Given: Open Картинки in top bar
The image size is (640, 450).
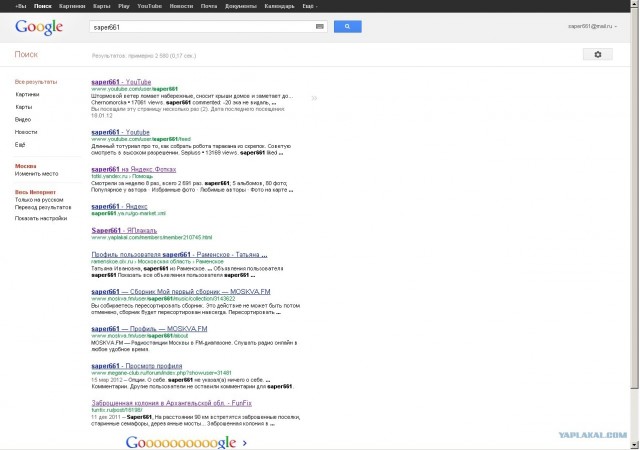Looking at the screenshot, I should (x=72, y=6).
